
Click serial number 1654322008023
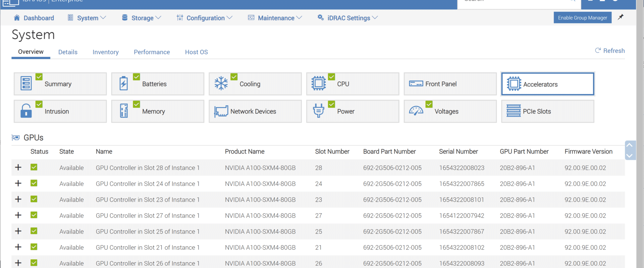point(462,168)
